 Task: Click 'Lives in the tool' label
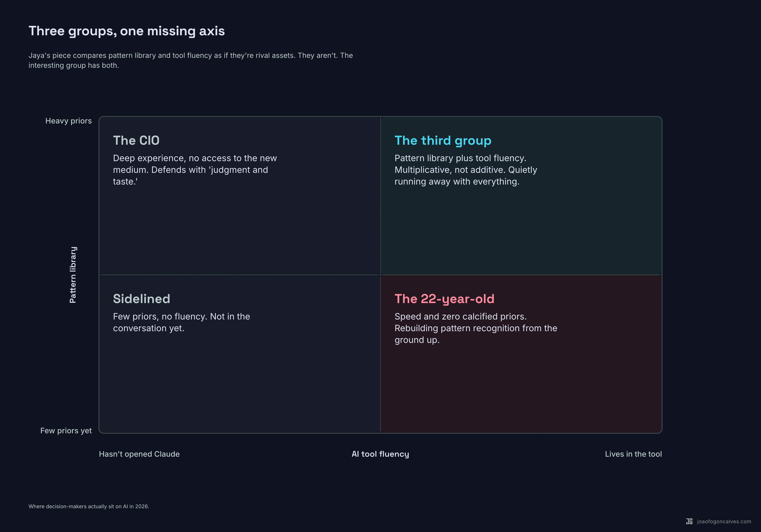click(633, 454)
